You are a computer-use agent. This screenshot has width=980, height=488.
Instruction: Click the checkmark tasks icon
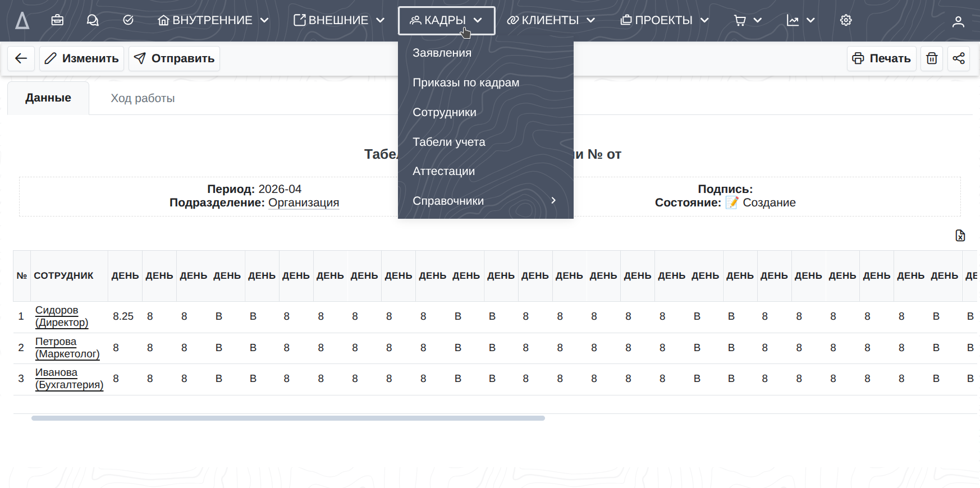point(128,20)
